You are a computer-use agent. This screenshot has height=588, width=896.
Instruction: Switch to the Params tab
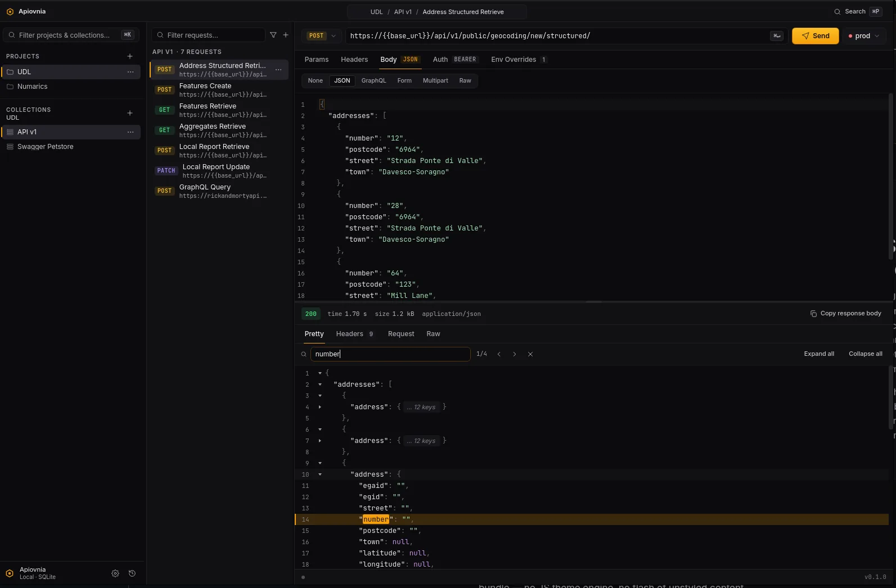(317, 60)
